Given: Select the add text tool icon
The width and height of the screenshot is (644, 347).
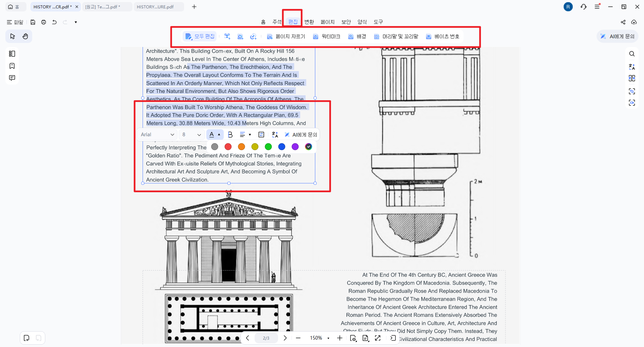Looking at the screenshot, I should [227, 37].
